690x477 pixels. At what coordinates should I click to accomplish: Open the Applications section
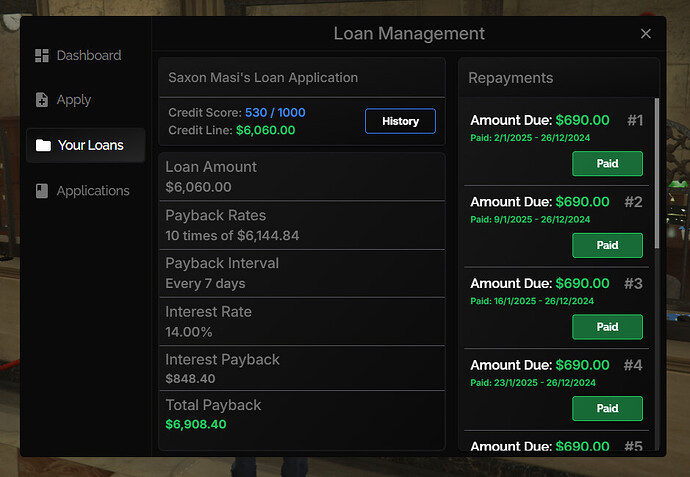(92, 190)
